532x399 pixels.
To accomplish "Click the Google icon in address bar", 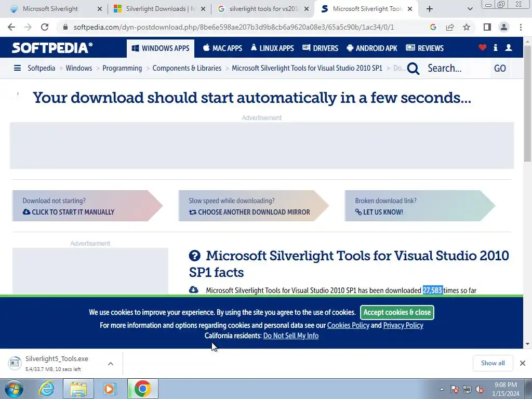I will click(433, 27).
